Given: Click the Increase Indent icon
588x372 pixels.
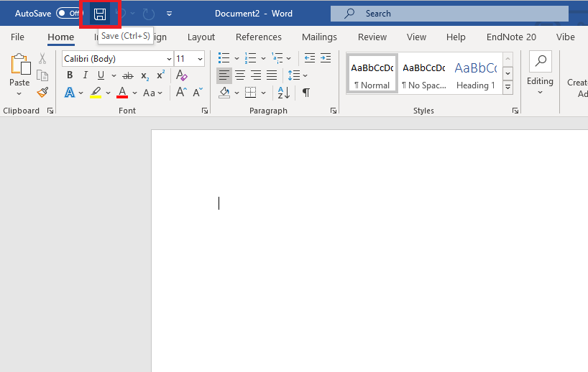Looking at the screenshot, I should [x=326, y=59].
